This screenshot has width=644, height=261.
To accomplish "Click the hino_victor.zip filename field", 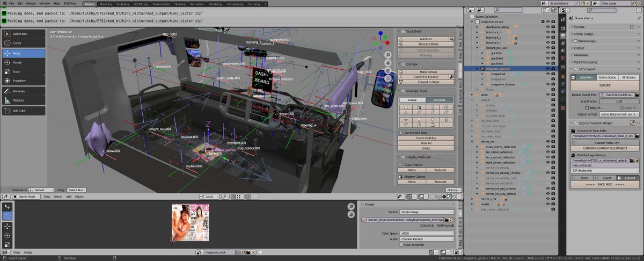I will pyautogui.click(x=604, y=165).
